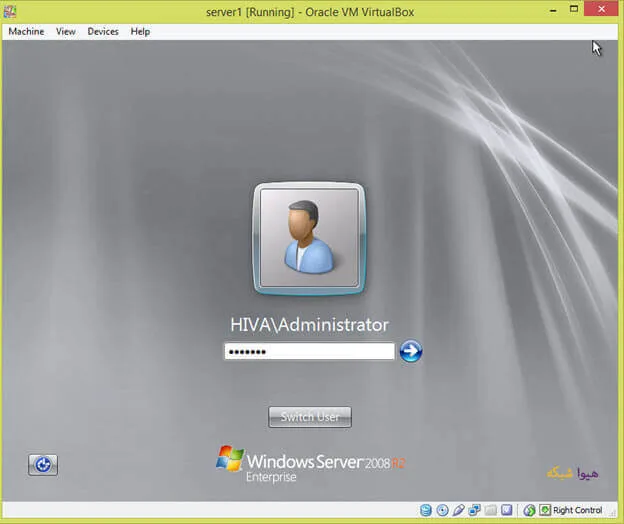Open the Devices menu
624x524 pixels.
(103, 31)
